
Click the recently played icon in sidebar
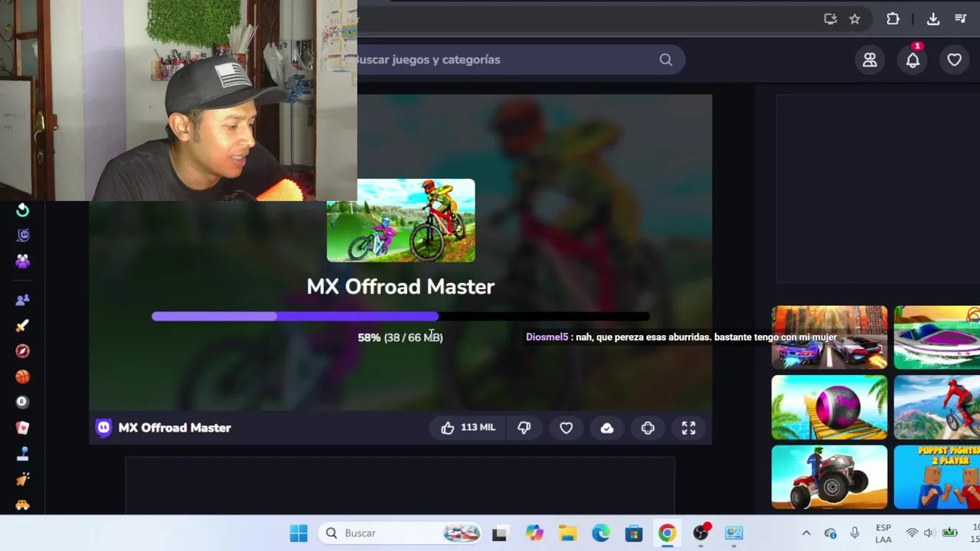pyautogui.click(x=22, y=210)
